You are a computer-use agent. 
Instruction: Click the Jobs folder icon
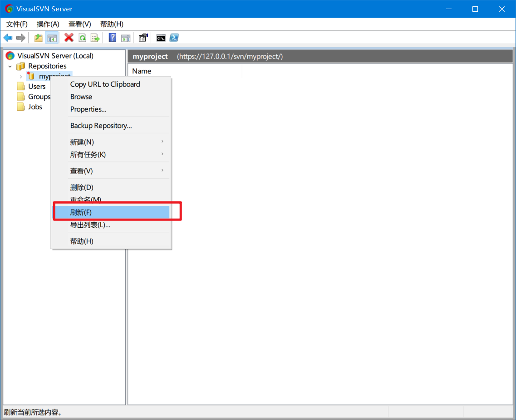(x=21, y=107)
